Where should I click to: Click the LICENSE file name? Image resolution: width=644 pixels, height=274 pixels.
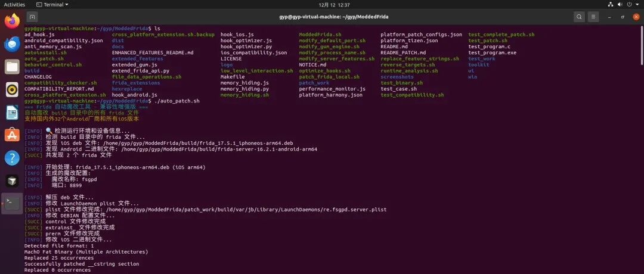click(x=231, y=58)
